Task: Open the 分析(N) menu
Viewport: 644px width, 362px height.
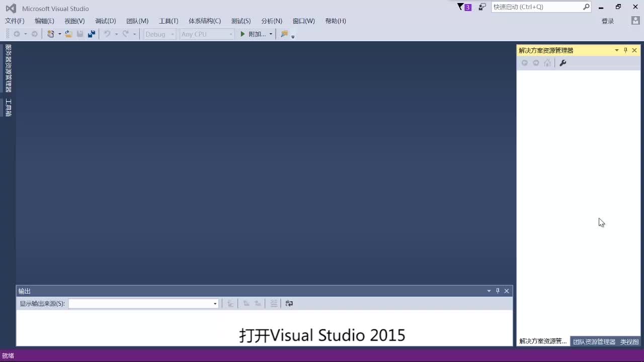Action: click(x=272, y=21)
